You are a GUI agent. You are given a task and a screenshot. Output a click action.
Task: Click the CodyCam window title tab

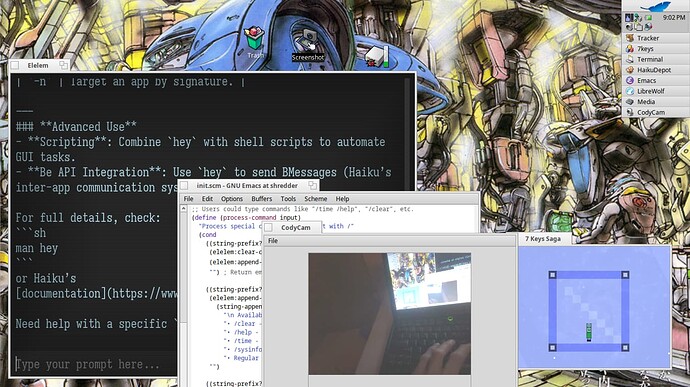[295, 228]
